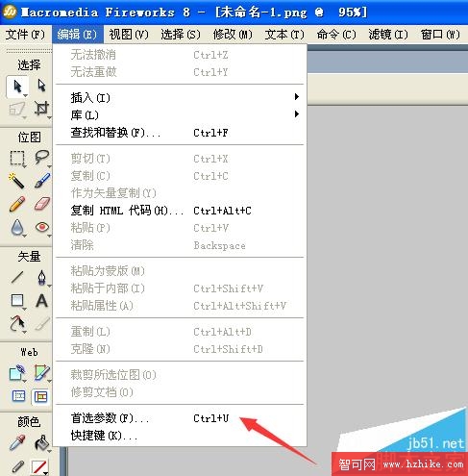The width and height of the screenshot is (468, 476).
Task: Toggle the Hide slices and hotspots button
Action: tap(18, 396)
